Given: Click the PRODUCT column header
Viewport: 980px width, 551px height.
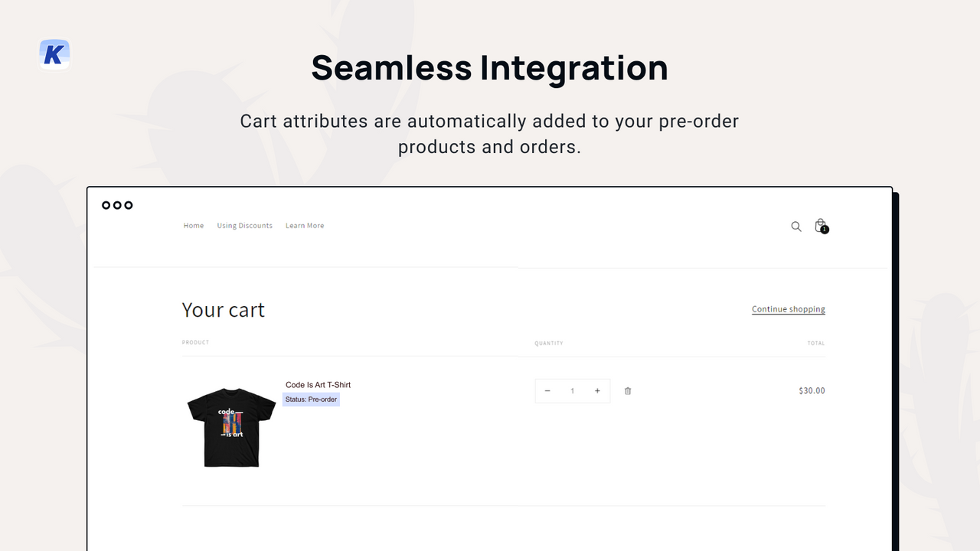Looking at the screenshot, I should click(195, 342).
